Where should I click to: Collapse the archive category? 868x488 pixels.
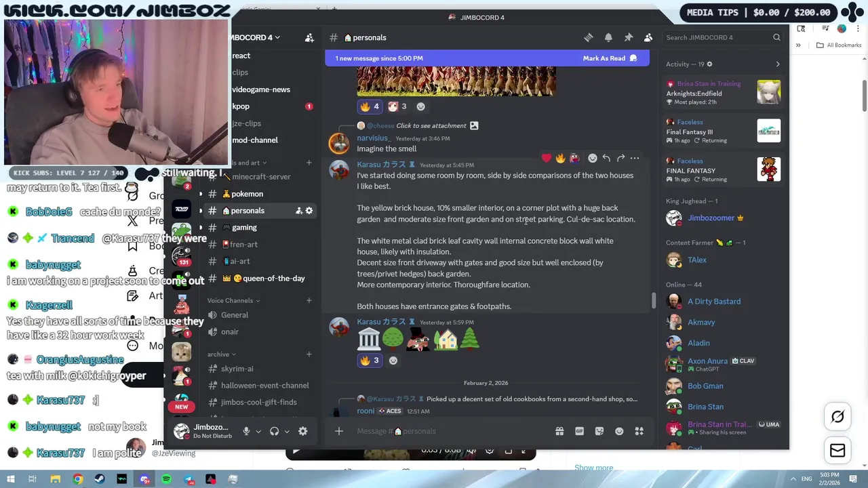pyautogui.click(x=222, y=354)
